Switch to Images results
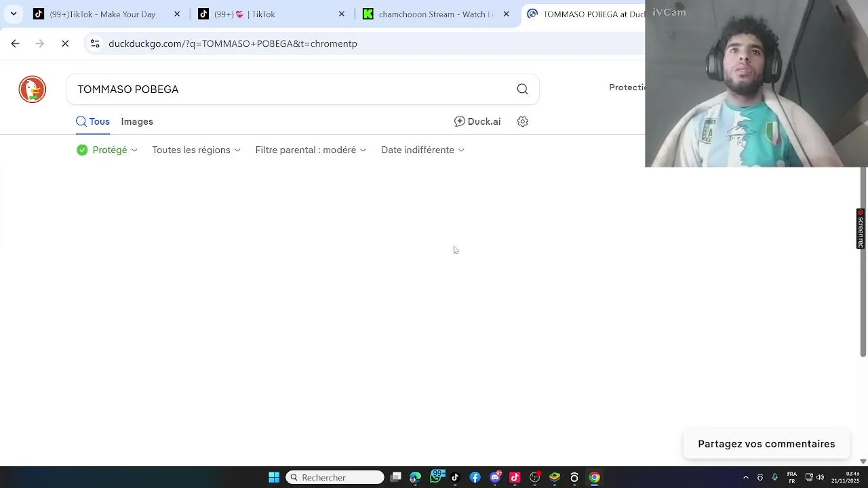This screenshot has width=868, height=488. [137, 121]
